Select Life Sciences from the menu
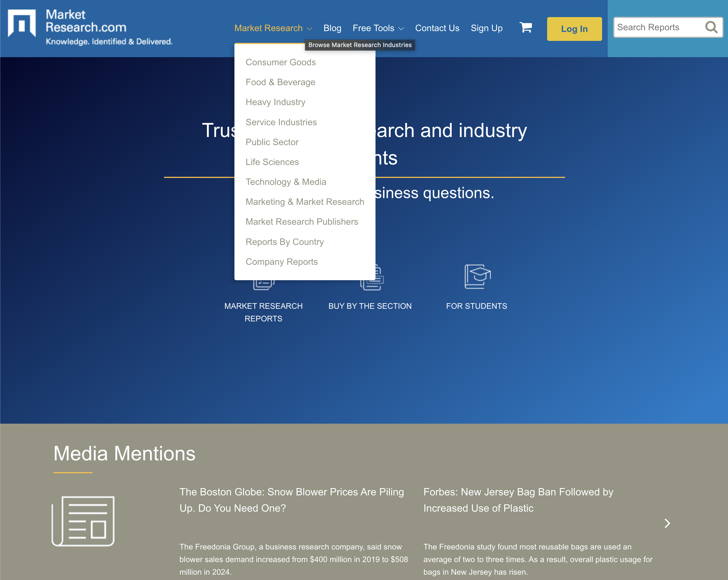This screenshot has width=728, height=580. point(272,162)
